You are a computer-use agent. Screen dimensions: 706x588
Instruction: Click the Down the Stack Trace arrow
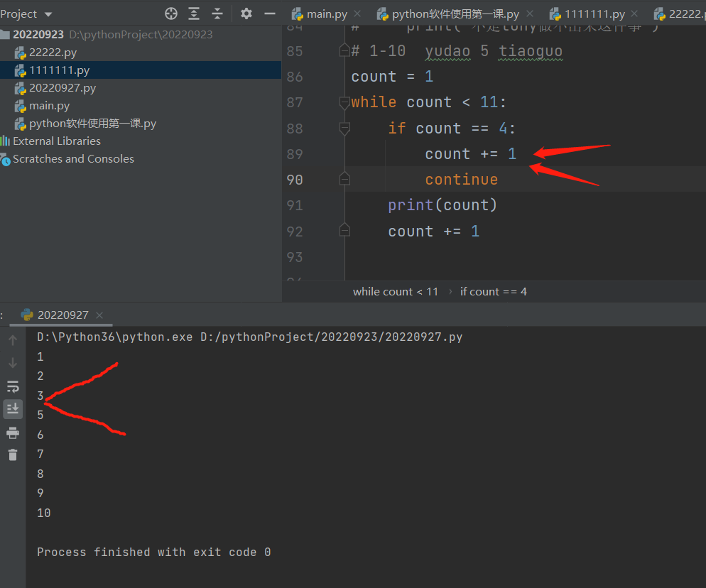(x=13, y=363)
